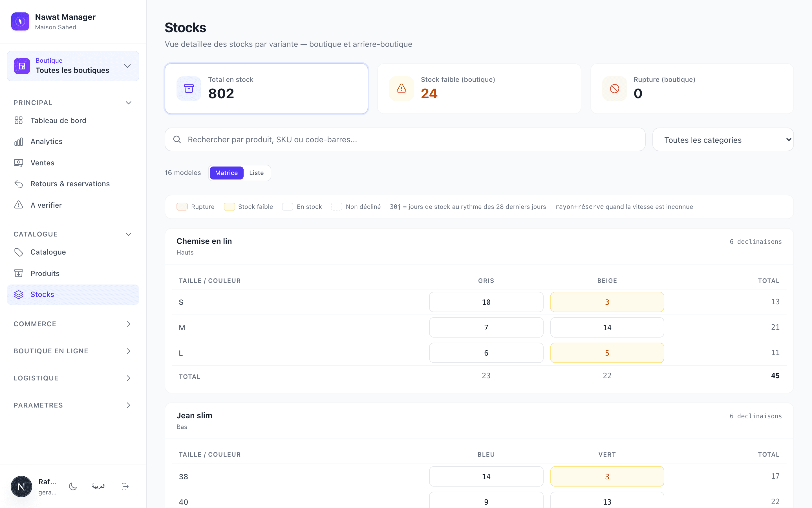This screenshot has width=812, height=508.
Task: Click Chemise en lin M Gris cell
Action: click(486, 328)
